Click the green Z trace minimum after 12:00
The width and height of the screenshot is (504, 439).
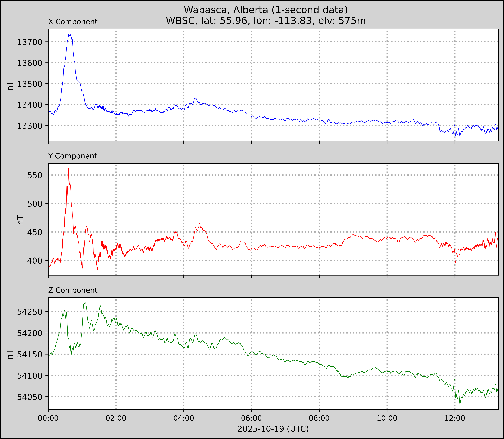point(460,404)
